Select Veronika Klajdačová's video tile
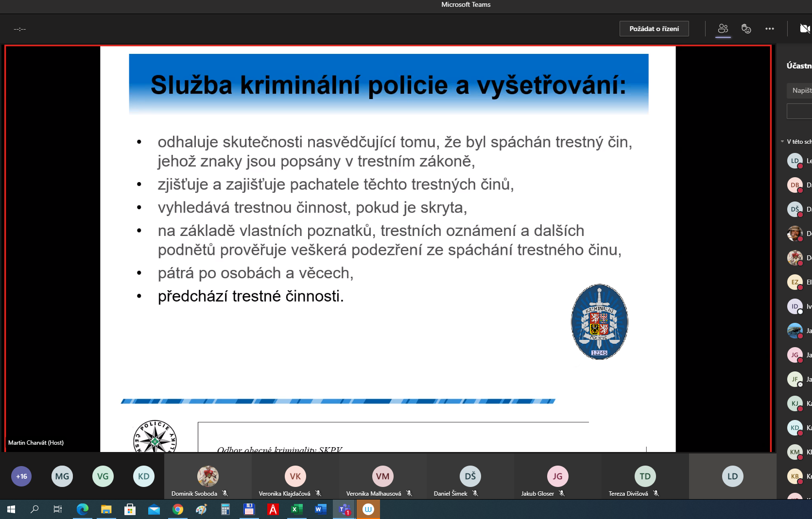 click(x=295, y=476)
